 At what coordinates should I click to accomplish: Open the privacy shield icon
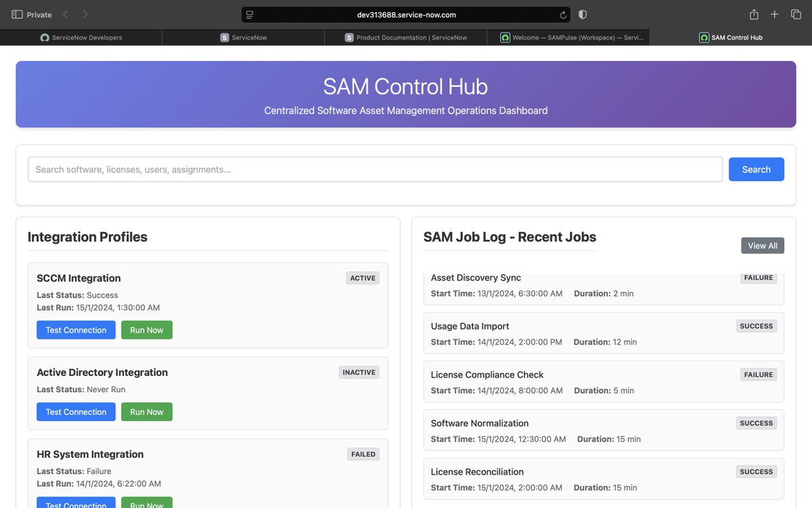pos(583,14)
